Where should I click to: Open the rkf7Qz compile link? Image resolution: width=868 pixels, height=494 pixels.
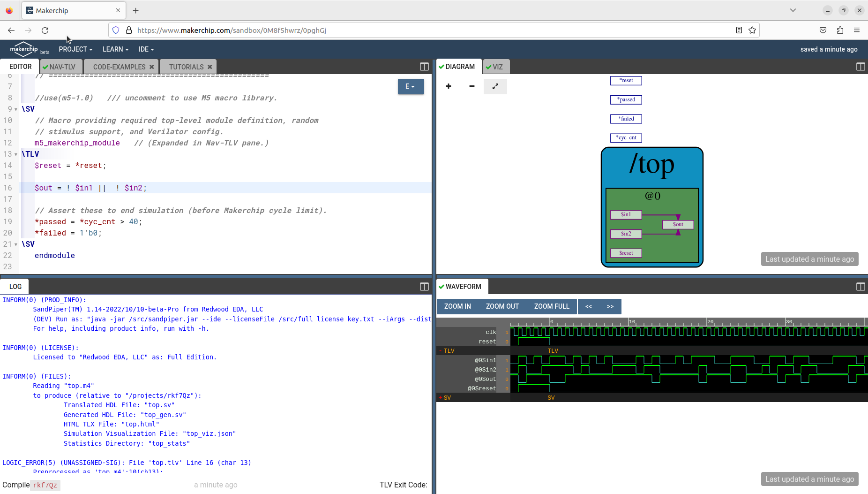(45, 485)
